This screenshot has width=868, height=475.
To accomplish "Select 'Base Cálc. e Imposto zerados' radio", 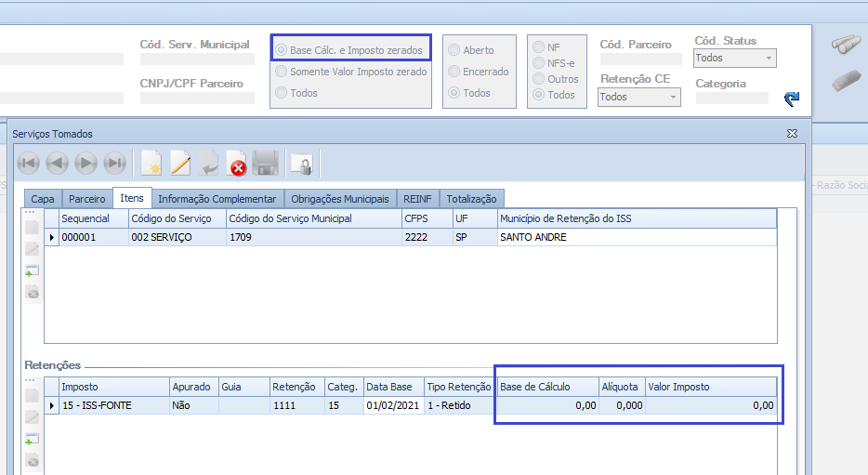I will coord(282,50).
